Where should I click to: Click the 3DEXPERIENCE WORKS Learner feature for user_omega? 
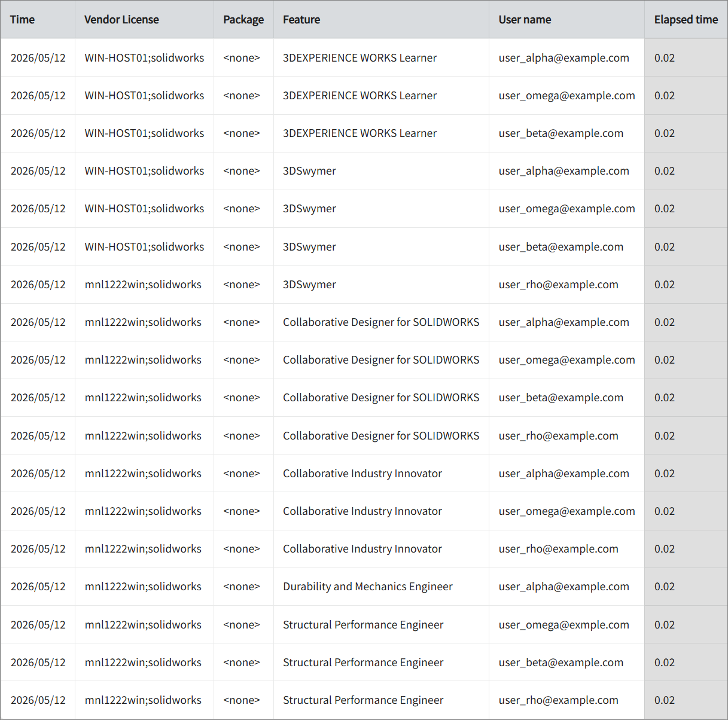(360, 96)
